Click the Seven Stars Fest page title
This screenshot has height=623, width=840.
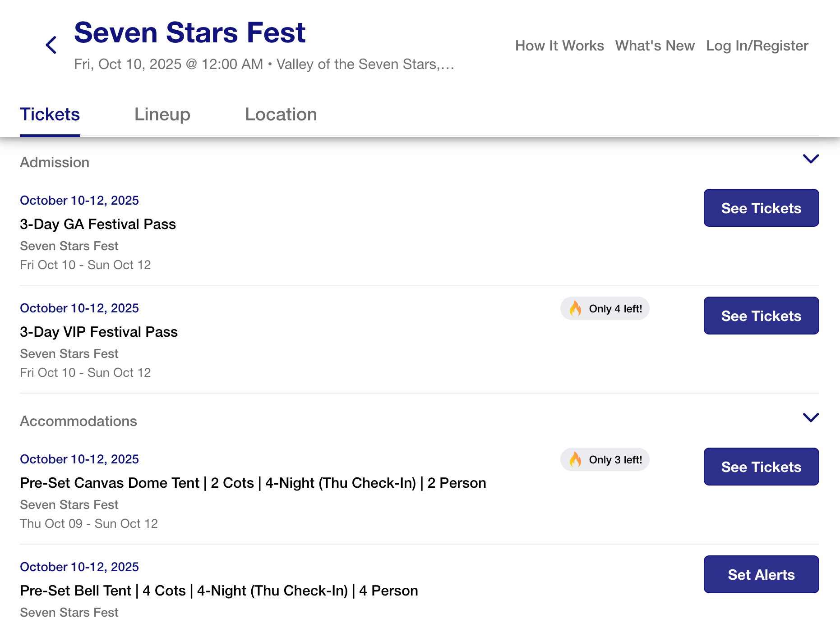pyautogui.click(x=190, y=32)
